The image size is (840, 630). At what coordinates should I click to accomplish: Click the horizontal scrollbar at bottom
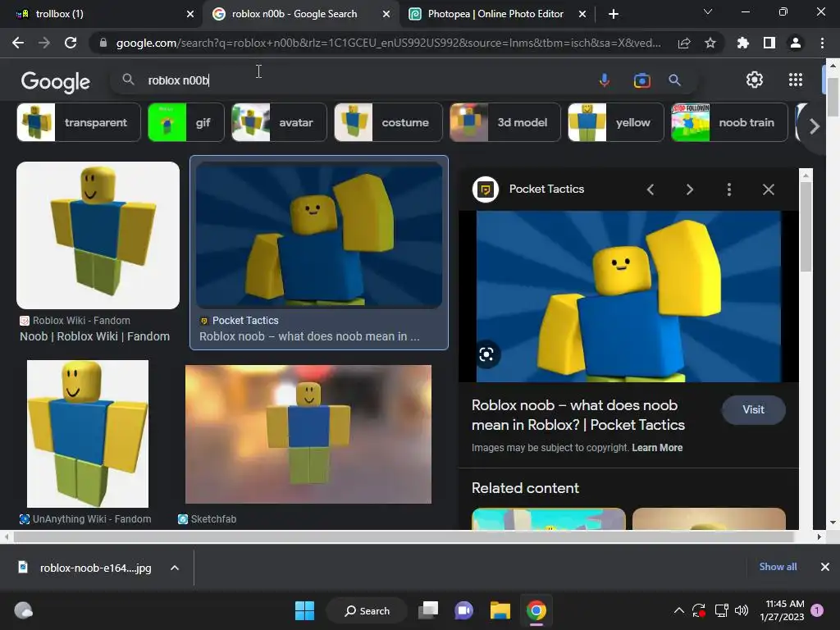pyautogui.click(x=404, y=536)
